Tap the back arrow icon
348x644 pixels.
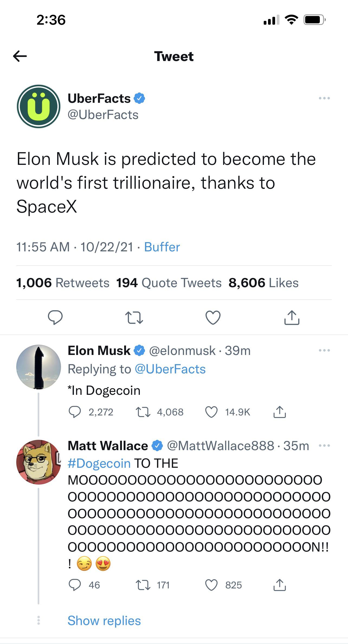point(20,56)
